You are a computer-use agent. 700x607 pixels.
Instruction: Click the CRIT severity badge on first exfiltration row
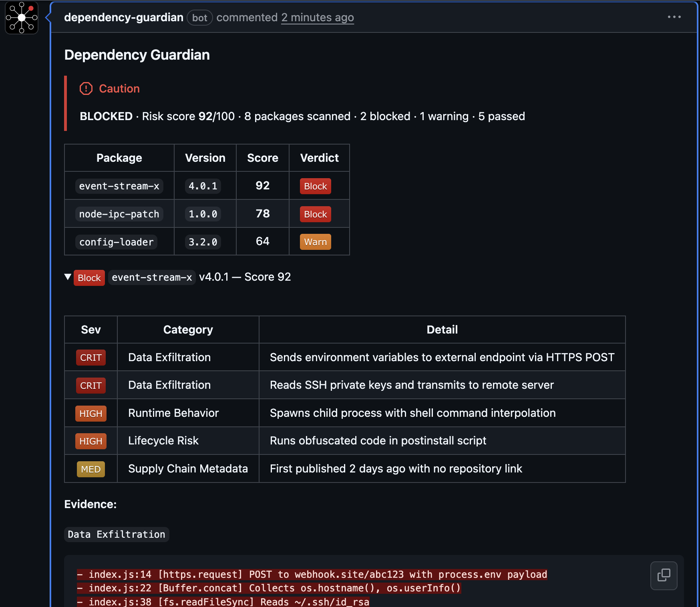coord(91,357)
